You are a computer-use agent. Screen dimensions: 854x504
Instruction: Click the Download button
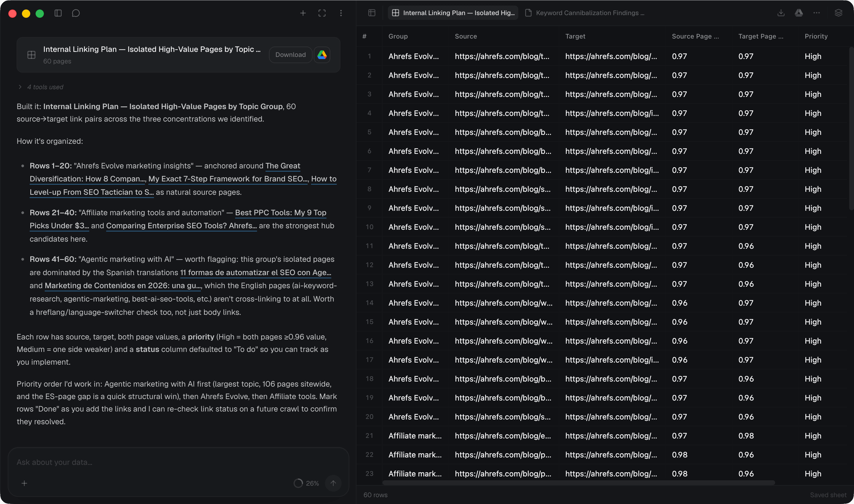[x=290, y=55]
